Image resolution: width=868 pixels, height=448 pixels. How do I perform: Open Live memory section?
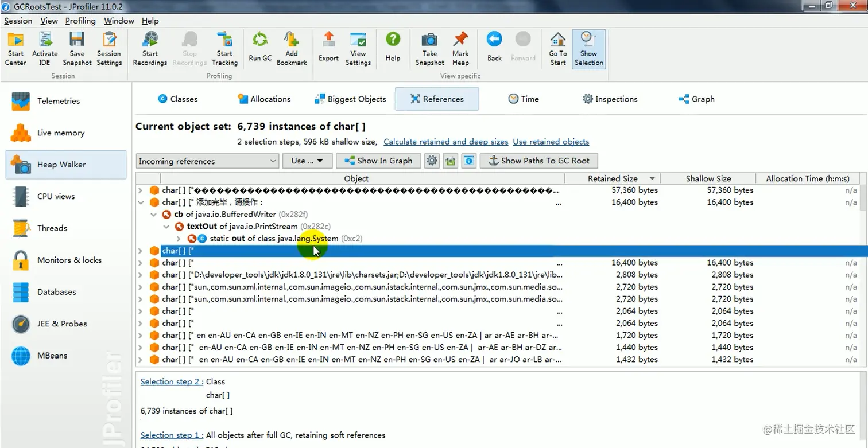coord(66,133)
